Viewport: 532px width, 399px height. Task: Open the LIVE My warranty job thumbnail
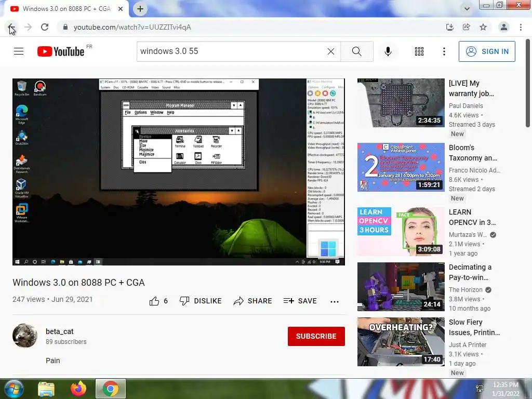pyautogui.click(x=401, y=103)
